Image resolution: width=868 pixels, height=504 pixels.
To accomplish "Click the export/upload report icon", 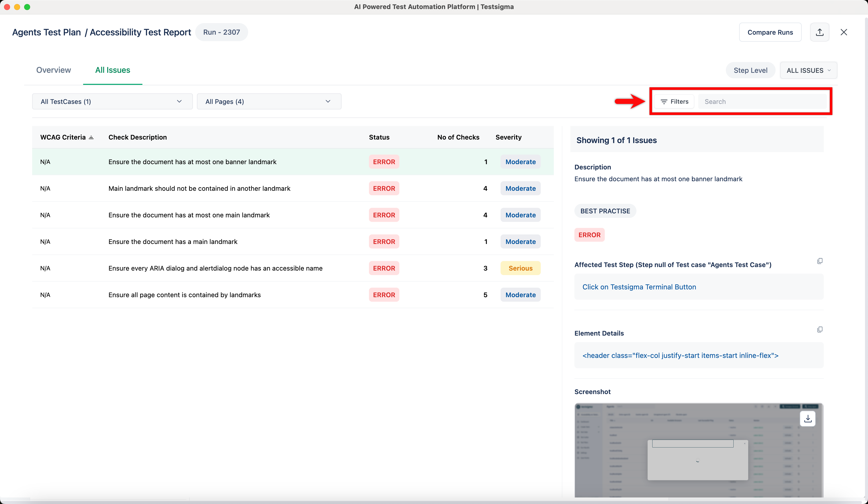I will tap(820, 32).
